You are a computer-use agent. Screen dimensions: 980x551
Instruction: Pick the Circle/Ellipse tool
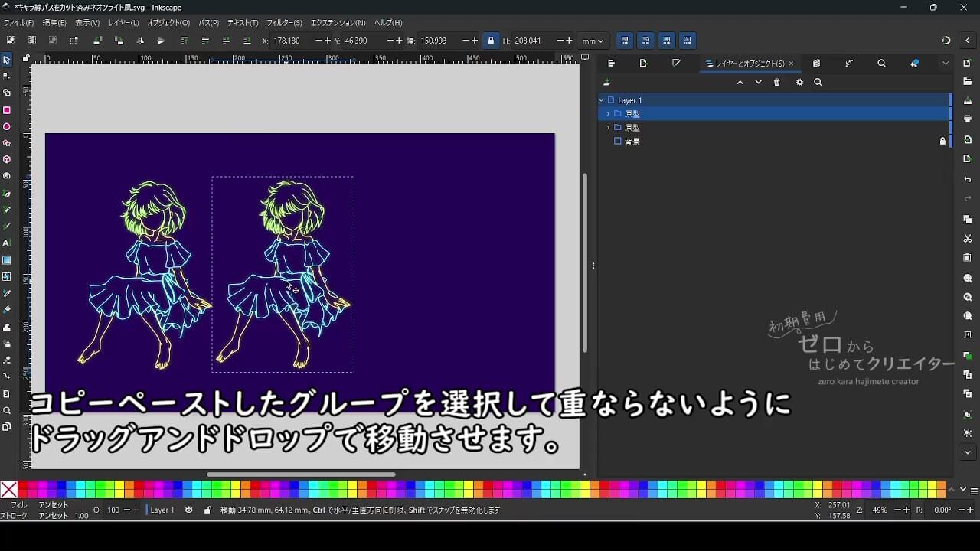click(x=8, y=125)
